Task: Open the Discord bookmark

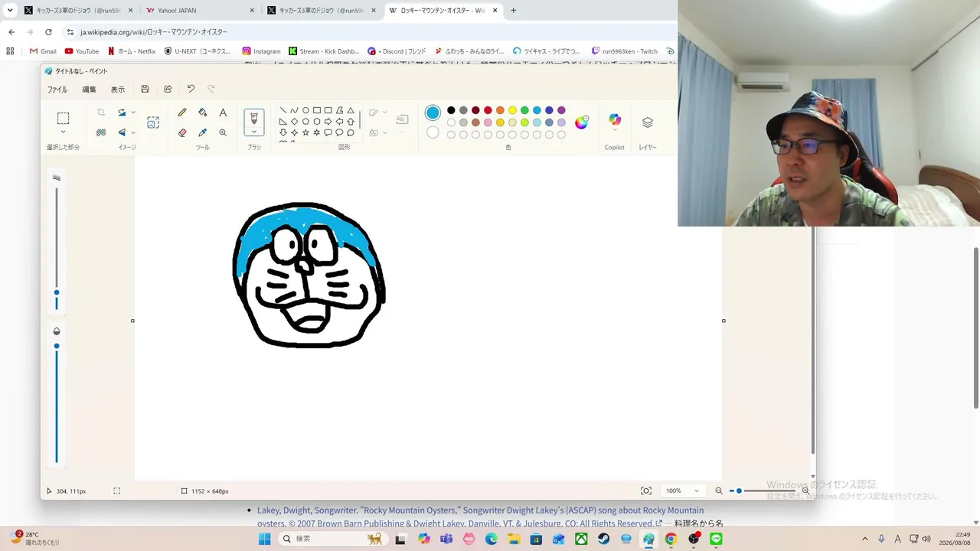Action: (397, 51)
